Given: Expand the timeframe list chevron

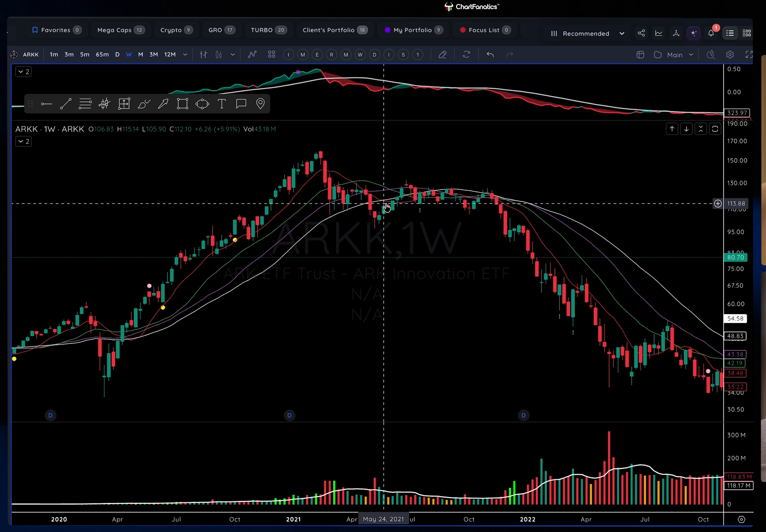Looking at the screenshot, I should tap(185, 55).
